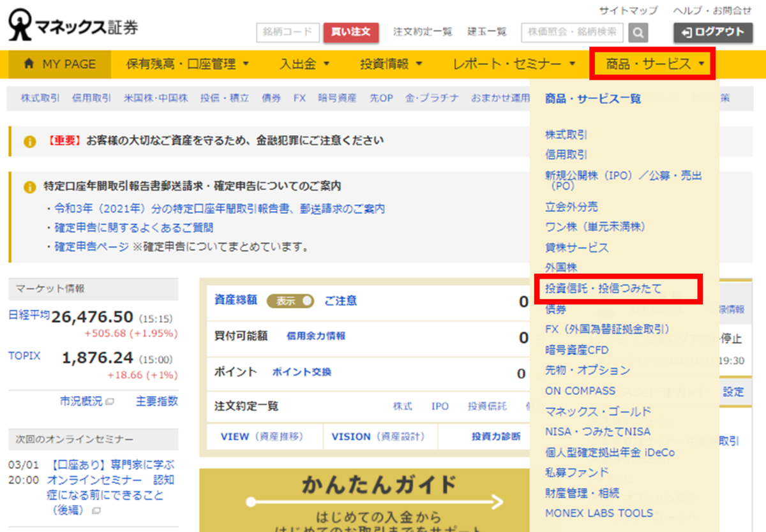
Task: Open 暗号資産 in sub navigation
Action: 337,98
